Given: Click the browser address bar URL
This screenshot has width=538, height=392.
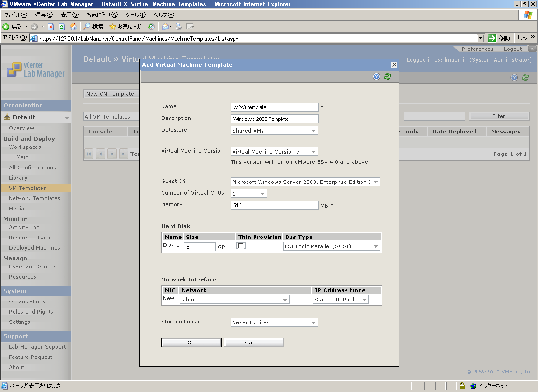Looking at the screenshot, I should click(x=254, y=38).
